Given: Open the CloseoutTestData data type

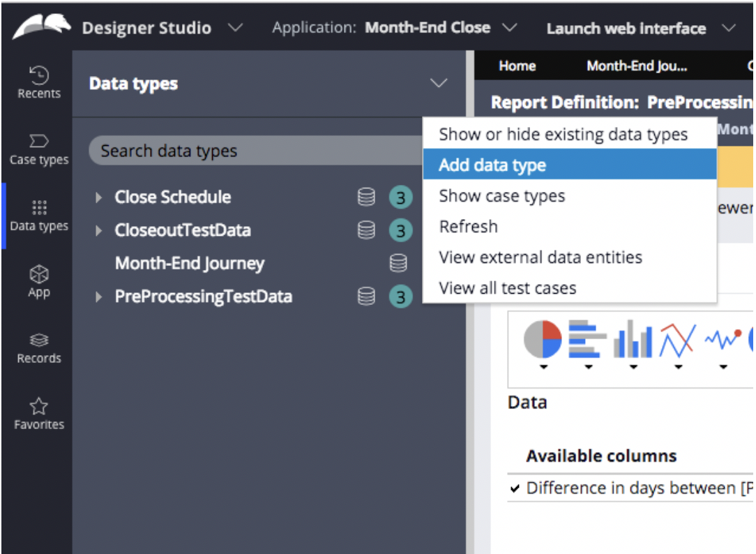Looking at the screenshot, I should 183,230.
